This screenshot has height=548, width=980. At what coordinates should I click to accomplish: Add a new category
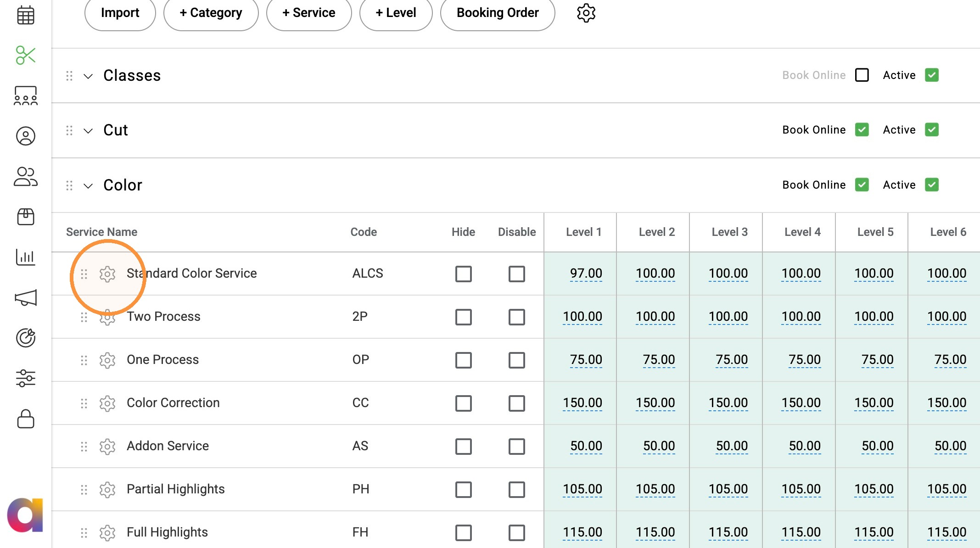tap(211, 13)
